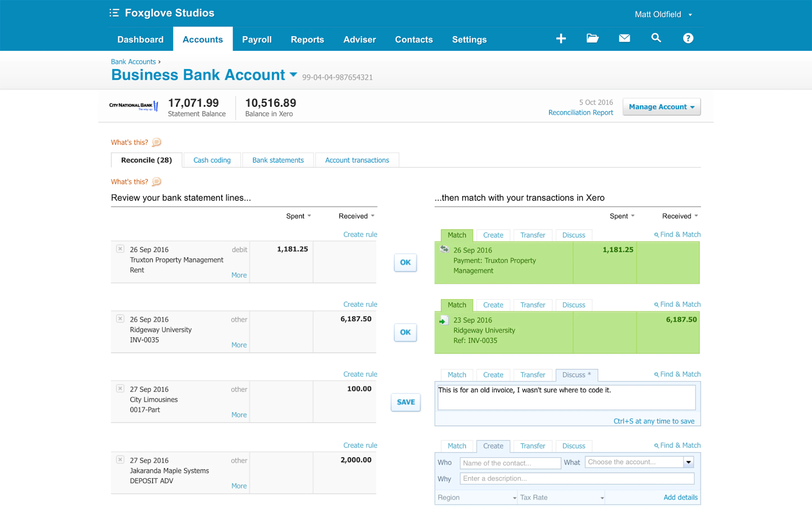Sort statement lines by Received

click(356, 216)
